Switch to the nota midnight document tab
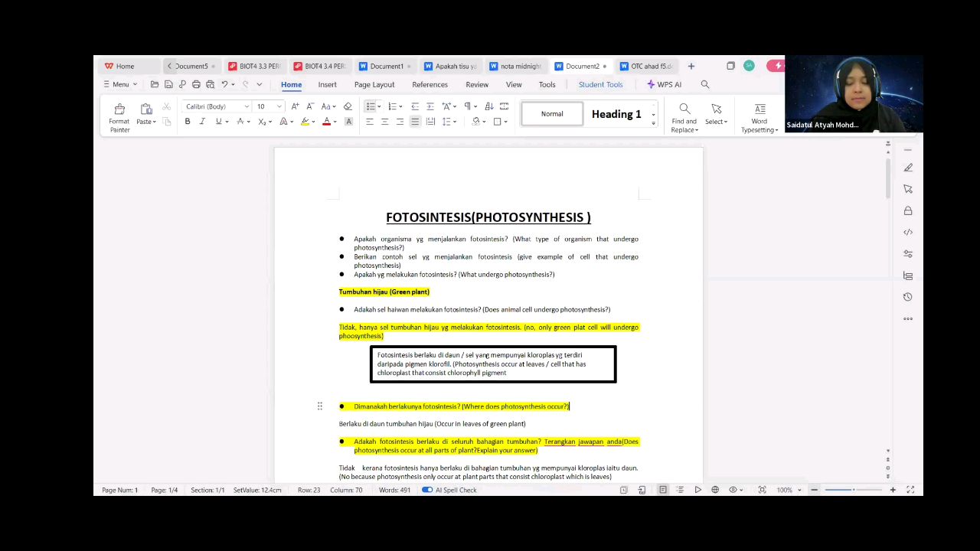 pyautogui.click(x=515, y=66)
